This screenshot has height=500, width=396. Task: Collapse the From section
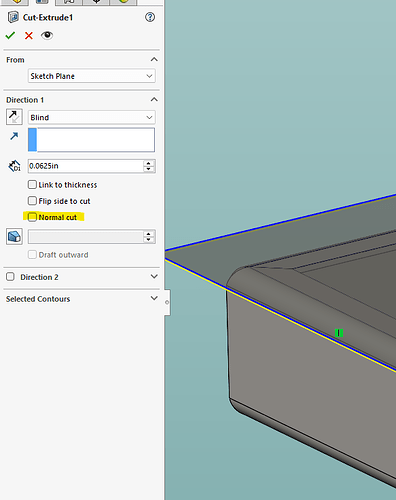click(154, 59)
